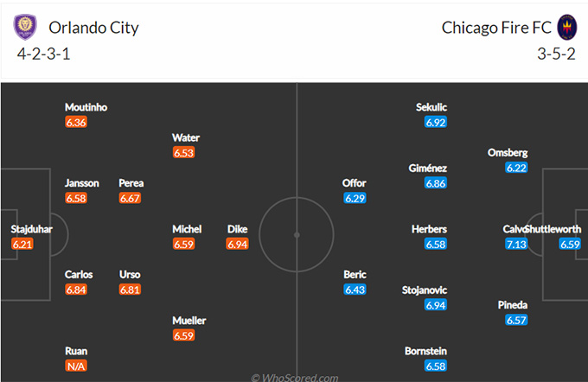The image size is (588, 382).
Task: Select Calvo's 7.13 rating badge
Action: pyautogui.click(x=516, y=244)
